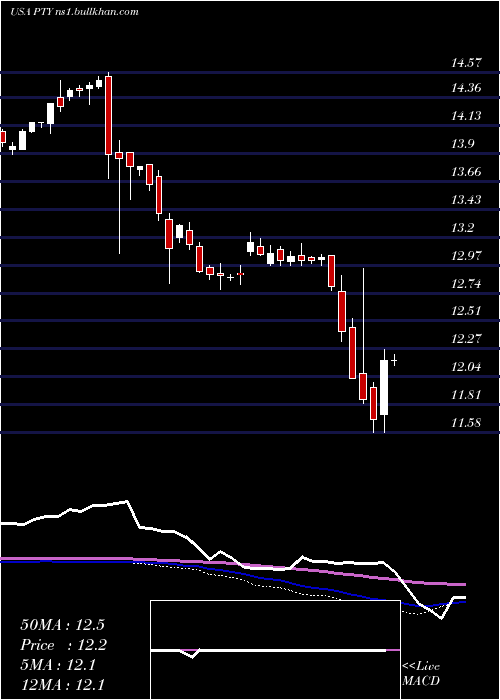Click the 5MA : 12.1 readout
Screen dimensions: 500x700
coord(58,665)
